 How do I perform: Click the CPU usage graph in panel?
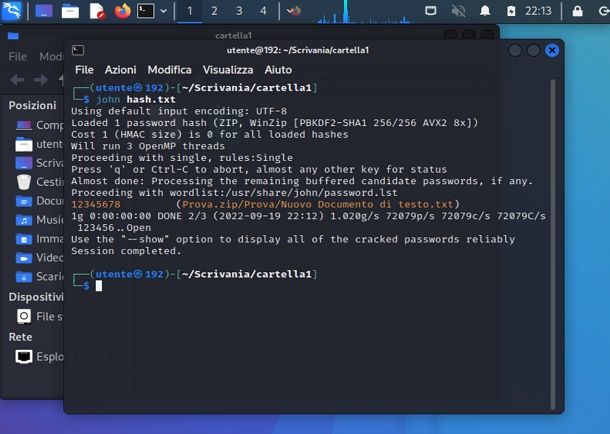click(366, 12)
